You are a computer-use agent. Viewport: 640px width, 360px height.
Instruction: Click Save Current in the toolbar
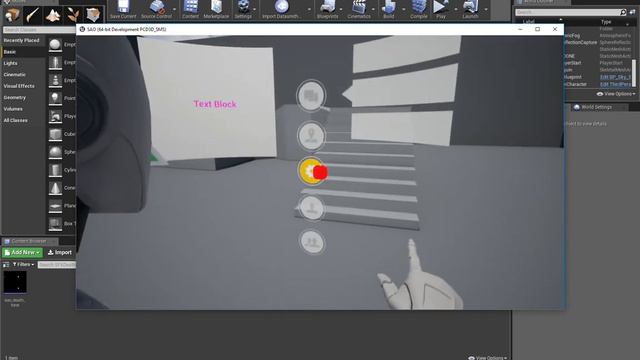click(x=123, y=9)
